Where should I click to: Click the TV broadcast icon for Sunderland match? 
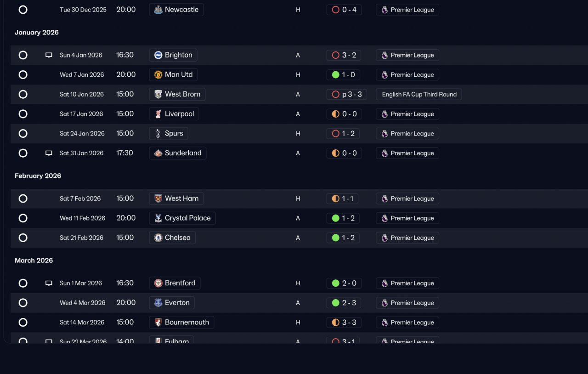tap(49, 153)
